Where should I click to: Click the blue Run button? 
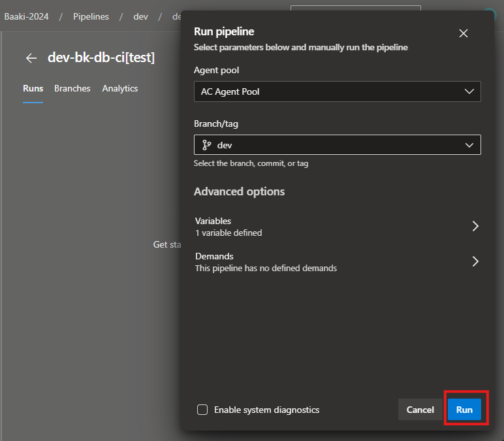[464, 410]
